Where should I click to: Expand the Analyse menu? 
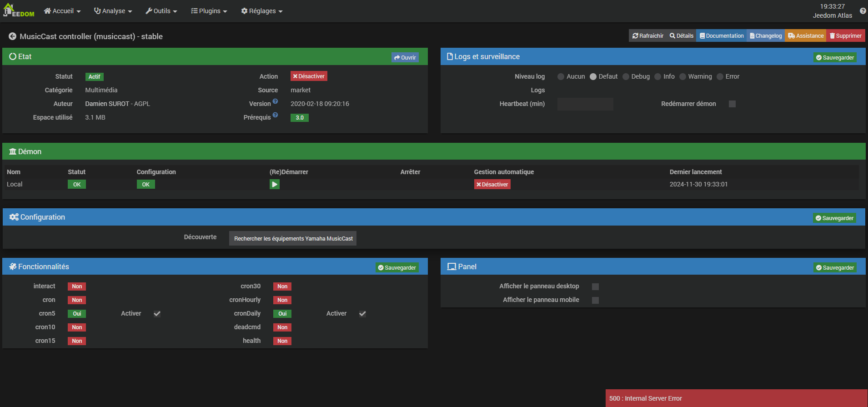113,11
